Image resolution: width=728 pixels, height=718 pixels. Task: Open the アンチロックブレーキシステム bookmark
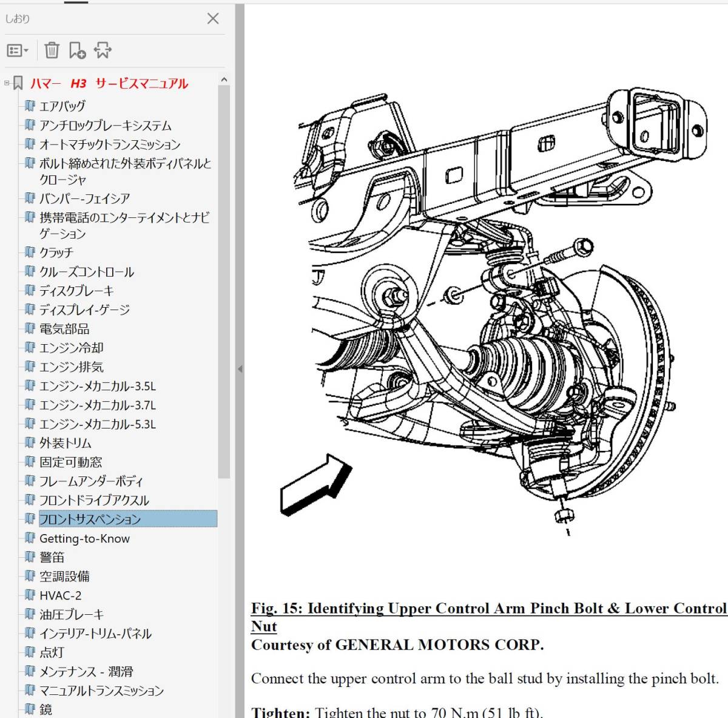tap(106, 125)
